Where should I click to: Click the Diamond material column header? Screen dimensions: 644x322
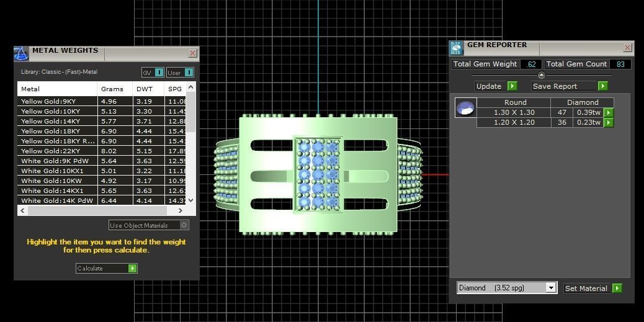583,102
